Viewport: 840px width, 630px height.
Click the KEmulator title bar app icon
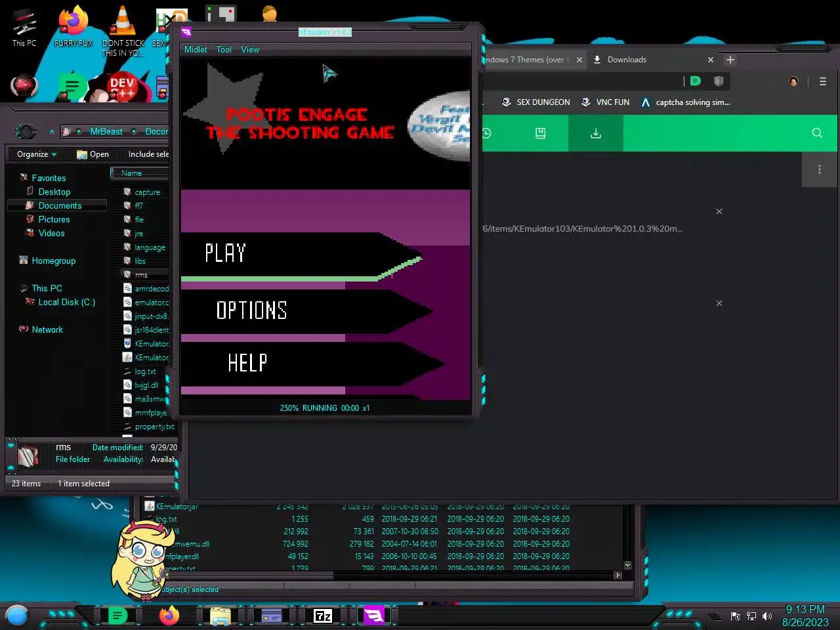186,31
